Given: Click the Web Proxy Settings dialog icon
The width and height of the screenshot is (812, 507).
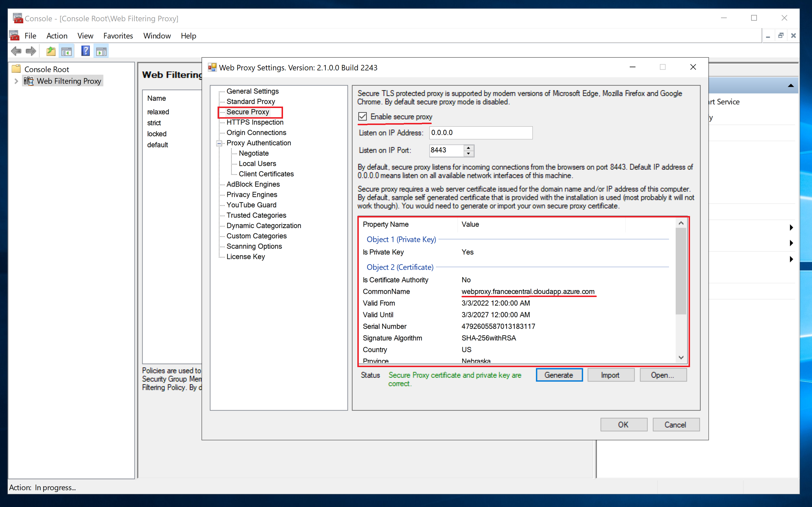Looking at the screenshot, I should (212, 68).
